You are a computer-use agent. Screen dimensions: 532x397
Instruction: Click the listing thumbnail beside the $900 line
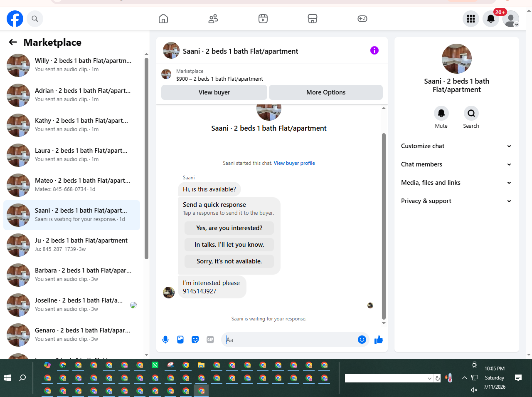coord(166,74)
